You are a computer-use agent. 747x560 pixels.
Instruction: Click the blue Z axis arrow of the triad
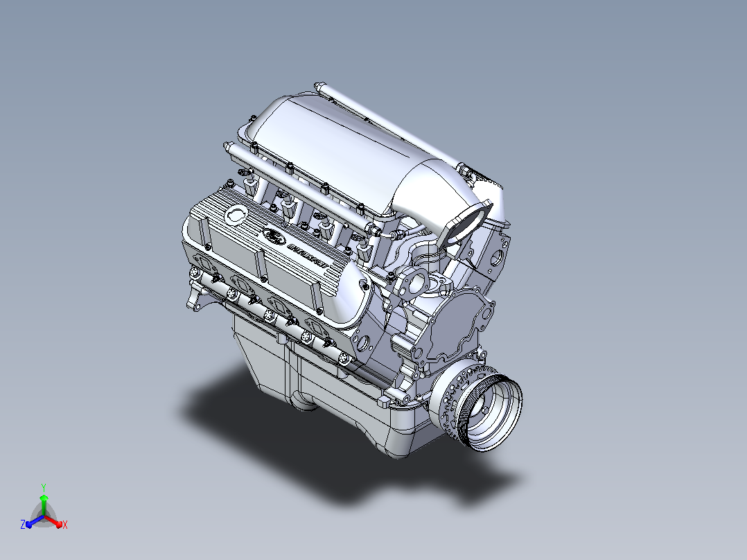coord(35,523)
